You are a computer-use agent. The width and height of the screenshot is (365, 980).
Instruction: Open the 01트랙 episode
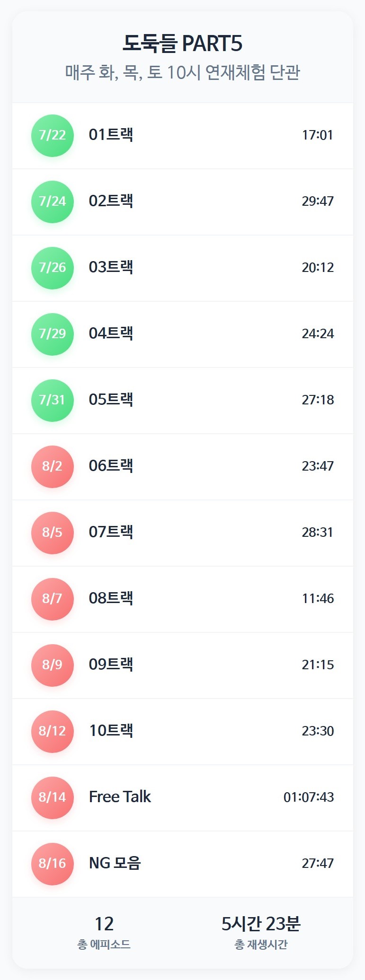[111, 135]
